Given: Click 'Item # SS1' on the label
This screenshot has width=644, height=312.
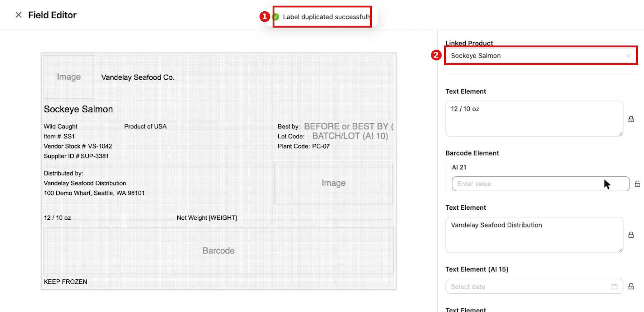Looking at the screenshot, I should pyautogui.click(x=59, y=136).
